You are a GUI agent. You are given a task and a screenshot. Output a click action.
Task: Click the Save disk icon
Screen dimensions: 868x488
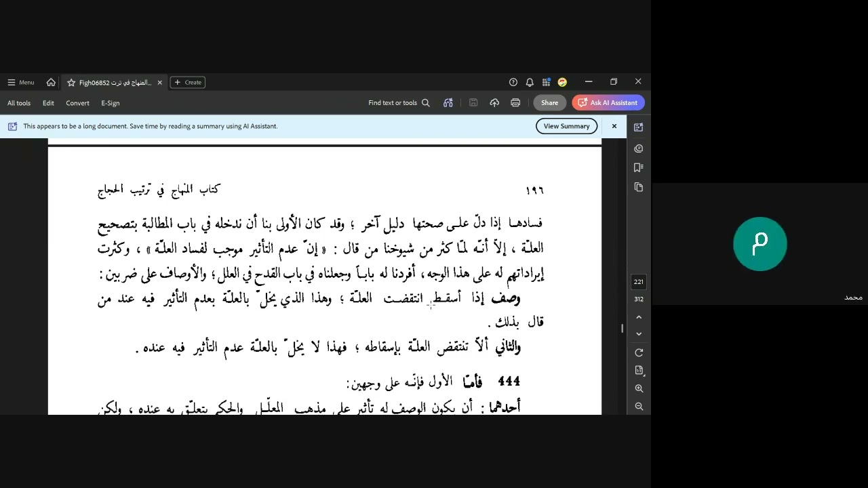pos(473,103)
